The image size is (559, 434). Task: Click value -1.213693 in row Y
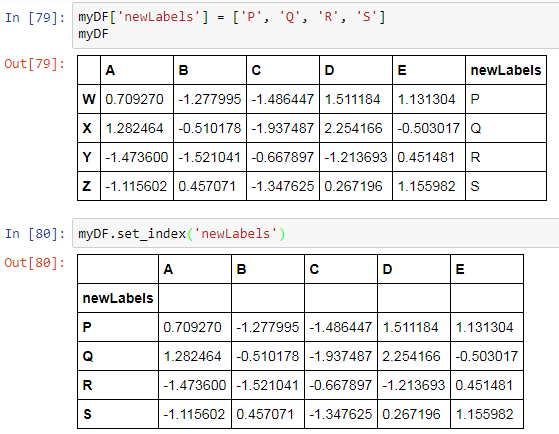pos(355,157)
